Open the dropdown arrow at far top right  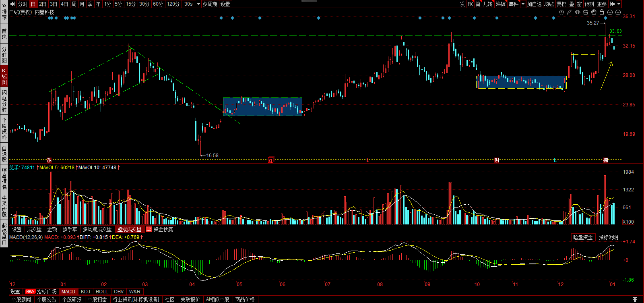(619, 4)
